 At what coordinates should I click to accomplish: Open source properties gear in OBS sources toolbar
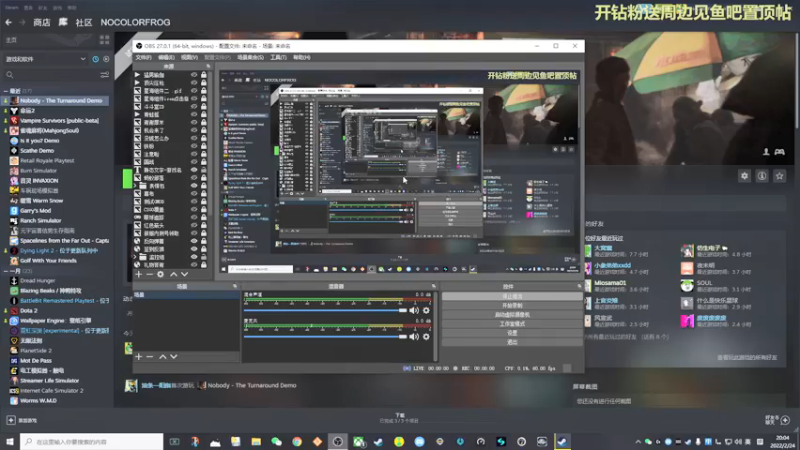[160, 274]
